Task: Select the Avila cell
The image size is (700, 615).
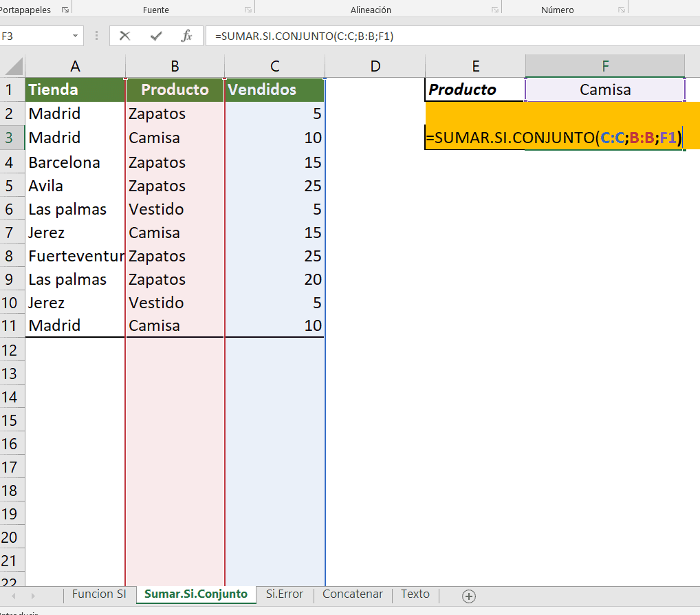Action: (x=75, y=186)
